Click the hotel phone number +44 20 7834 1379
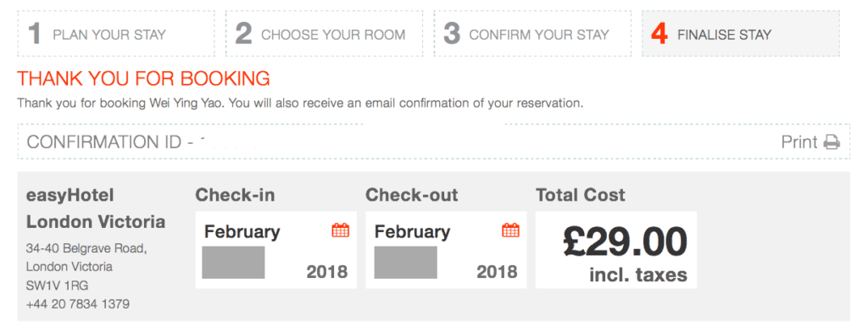This screenshot has width=868, height=333. pos(78,303)
